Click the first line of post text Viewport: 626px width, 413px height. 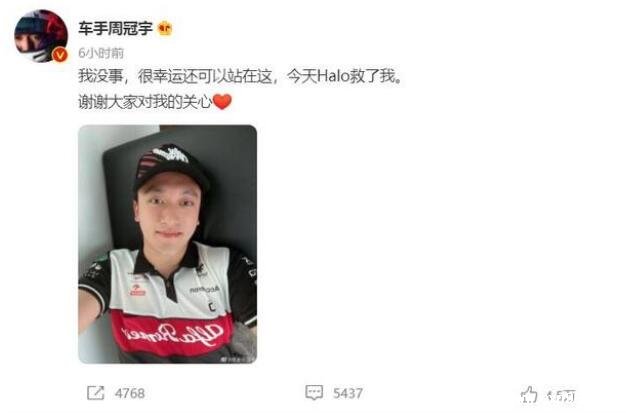coord(240,76)
